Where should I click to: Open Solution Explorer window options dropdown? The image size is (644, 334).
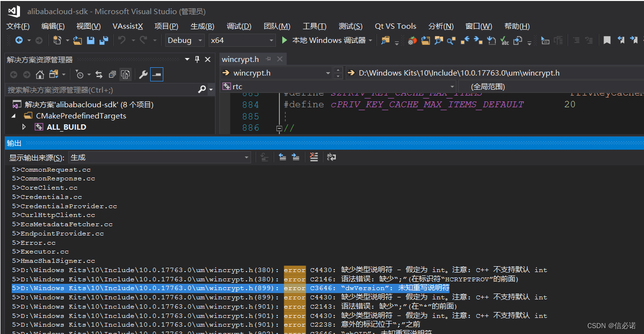[187, 59]
